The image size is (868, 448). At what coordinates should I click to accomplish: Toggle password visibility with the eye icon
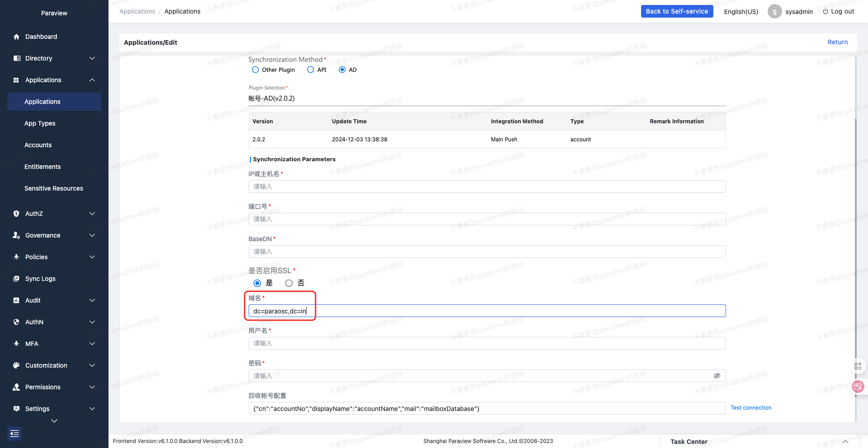(x=717, y=375)
